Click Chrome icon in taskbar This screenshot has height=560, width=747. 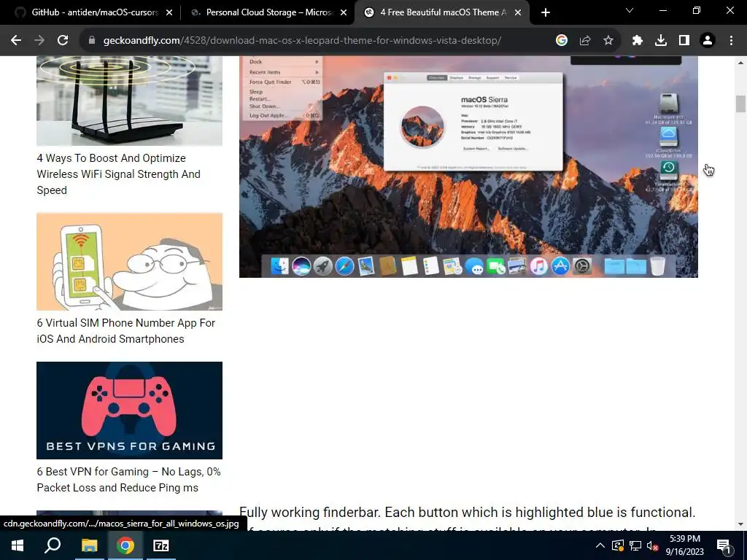pos(125,545)
